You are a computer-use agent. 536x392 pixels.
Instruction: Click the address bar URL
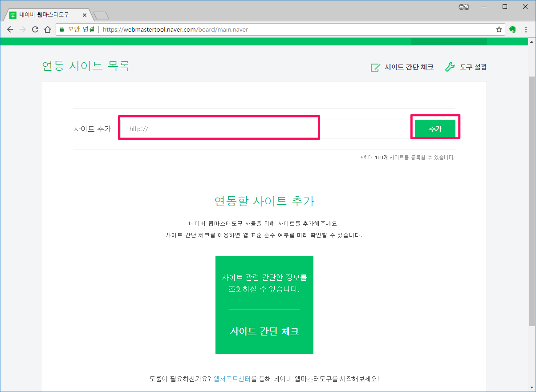[175, 30]
